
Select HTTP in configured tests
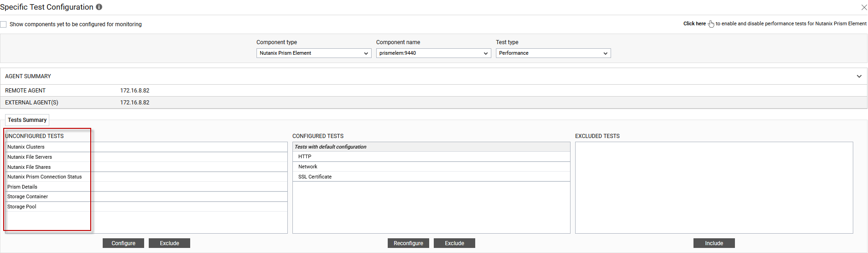(x=431, y=157)
